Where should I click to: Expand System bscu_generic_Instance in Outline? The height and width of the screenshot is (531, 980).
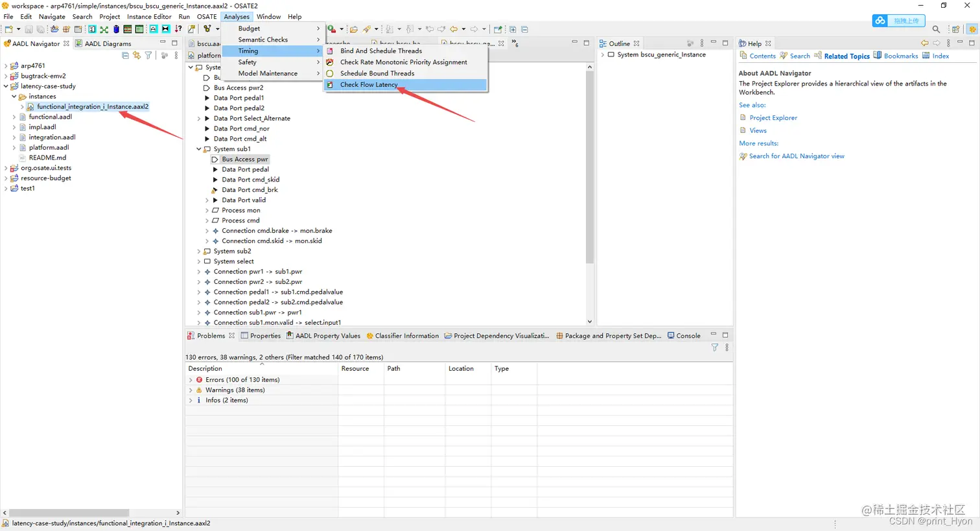(x=603, y=54)
